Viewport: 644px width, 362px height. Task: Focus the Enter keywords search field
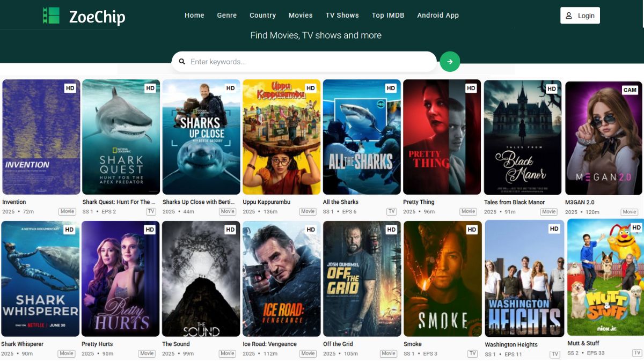pos(304,62)
